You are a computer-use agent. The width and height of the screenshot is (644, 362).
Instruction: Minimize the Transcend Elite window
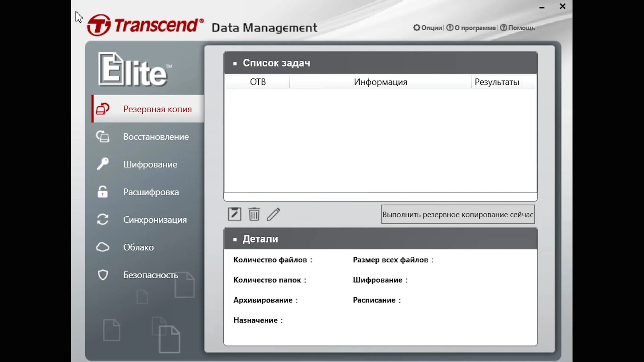pos(542,7)
